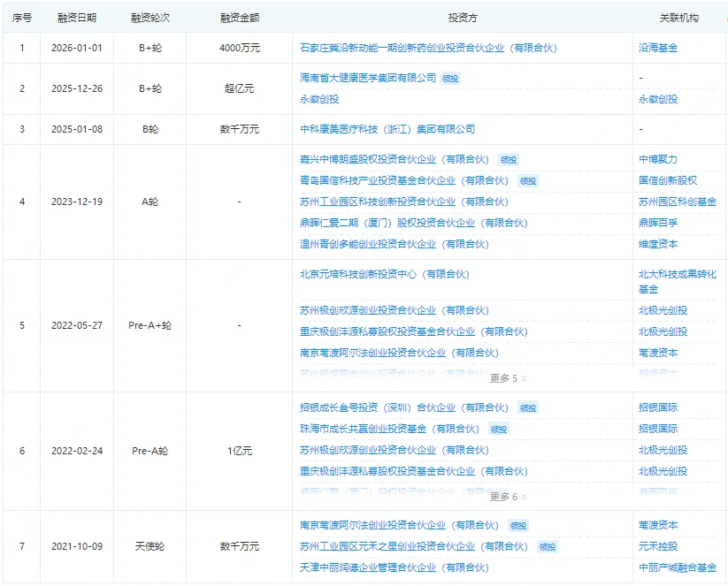Open 苏州极创欣源 link in 2022-02-24 row
The width and height of the screenshot is (728, 586).
(395, 450)
